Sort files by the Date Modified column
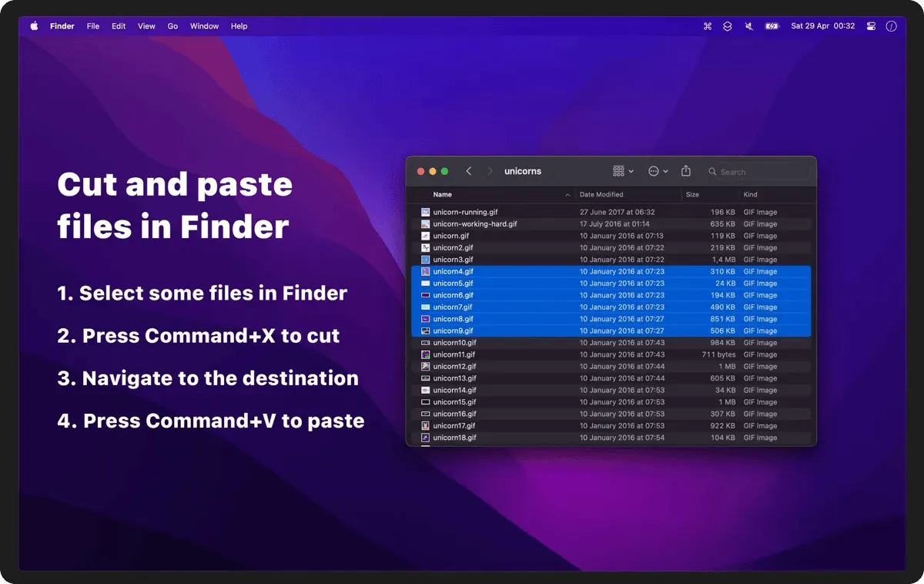This screenshot has width=924, height=584. click(601, 195)
